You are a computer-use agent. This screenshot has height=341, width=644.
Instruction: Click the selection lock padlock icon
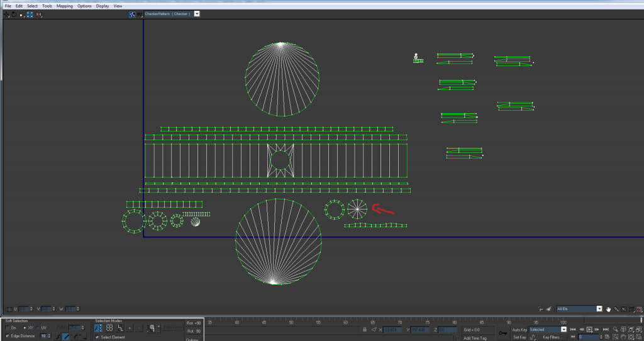pyautogui.click(x=366, y=329)
